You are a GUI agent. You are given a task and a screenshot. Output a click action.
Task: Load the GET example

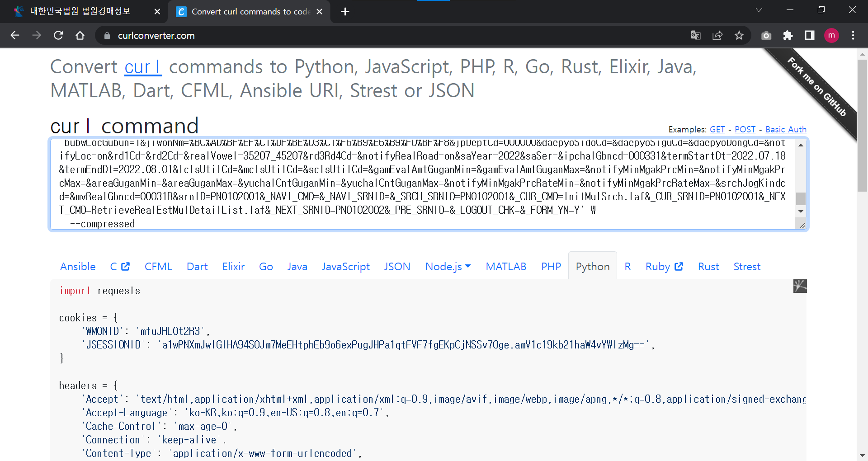click(x=717, y=129)
